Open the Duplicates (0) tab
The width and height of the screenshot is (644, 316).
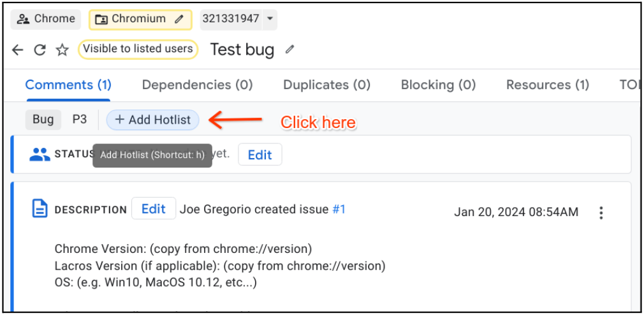tap(326, 85)
